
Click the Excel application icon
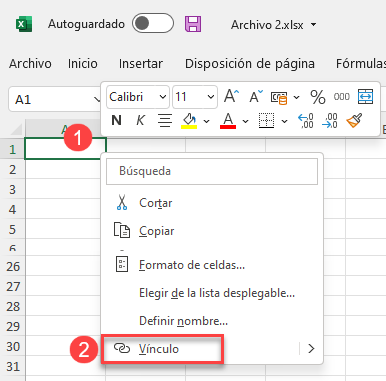coord(24,24)
